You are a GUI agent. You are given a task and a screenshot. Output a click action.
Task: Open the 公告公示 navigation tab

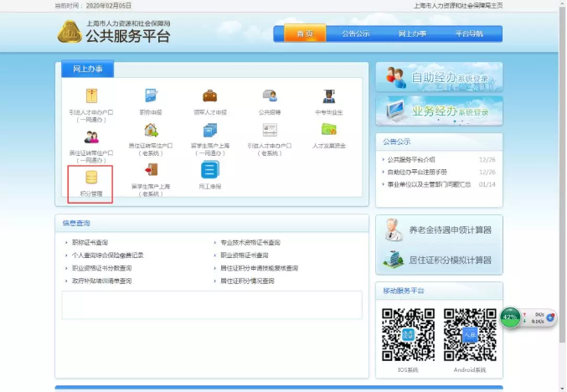pyautogui.click(x=355, y=34)
